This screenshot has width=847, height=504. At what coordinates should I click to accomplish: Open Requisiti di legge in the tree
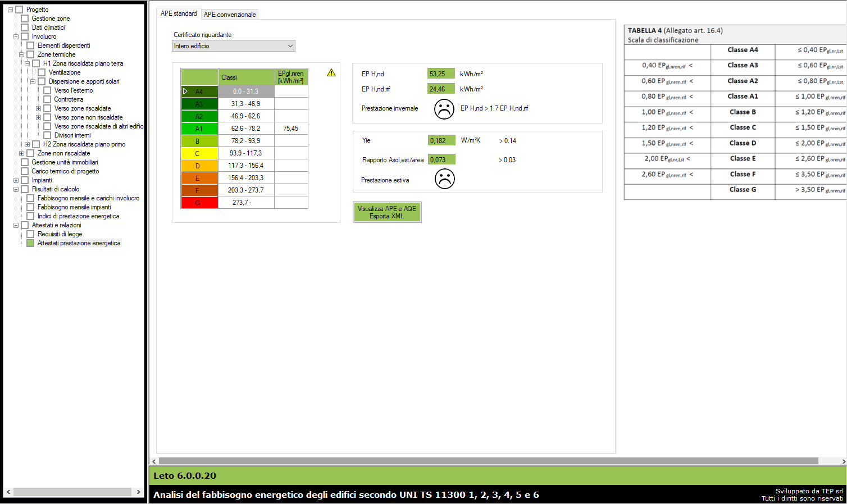[x=60, y=234]
